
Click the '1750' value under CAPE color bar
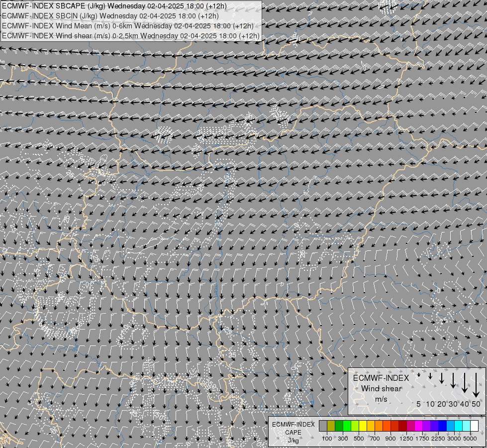[422, 439]
